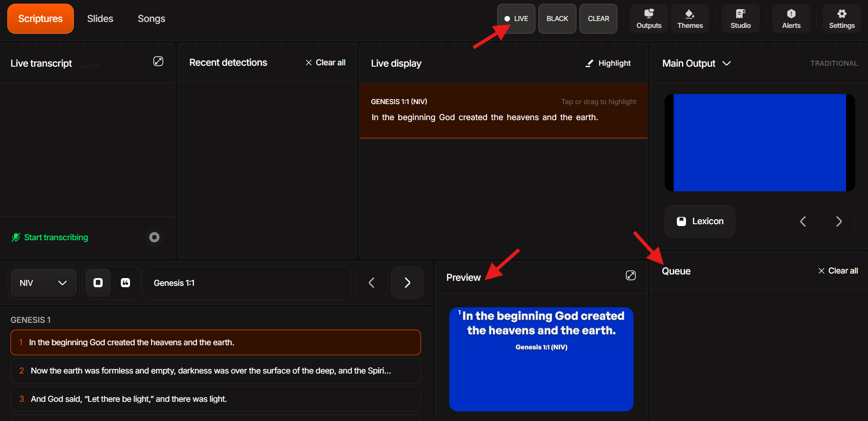
Task: Expand the Preview panel to full view
Action: [631, 275]
